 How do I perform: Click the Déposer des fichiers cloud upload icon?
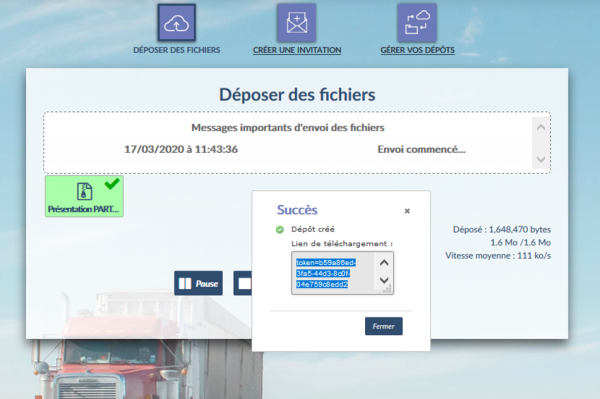click(x=176, y=23)
